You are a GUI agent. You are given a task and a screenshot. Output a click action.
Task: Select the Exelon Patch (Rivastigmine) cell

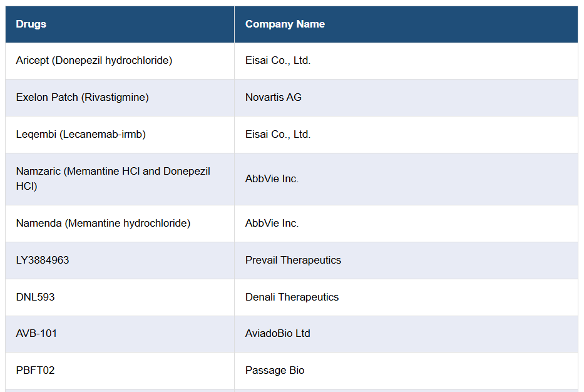tap(82, 98)
